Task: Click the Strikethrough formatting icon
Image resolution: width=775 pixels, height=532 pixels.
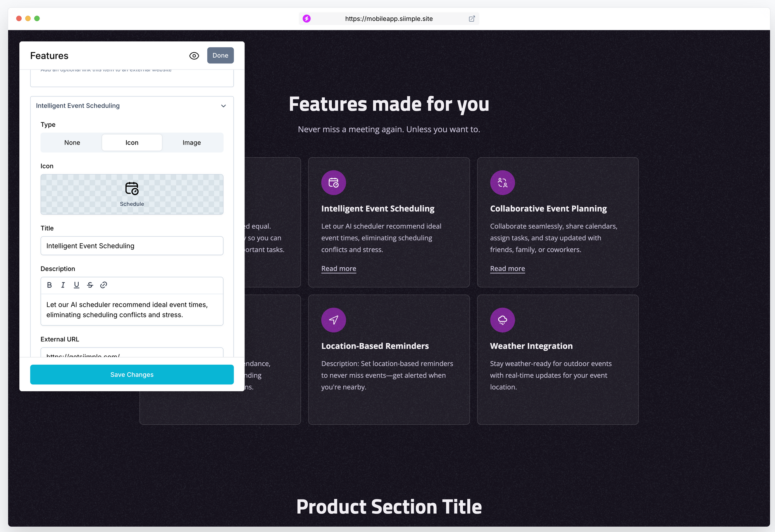Action: 90,284
